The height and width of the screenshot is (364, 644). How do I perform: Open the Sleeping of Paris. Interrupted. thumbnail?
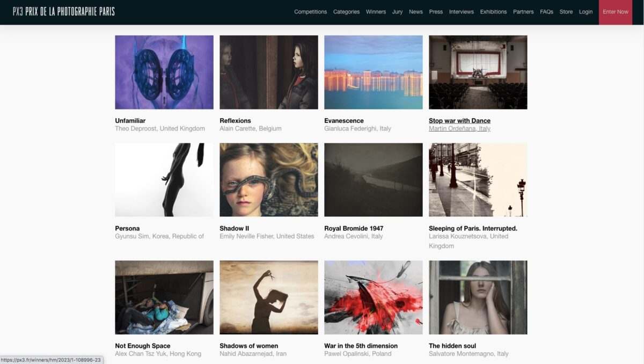(478, 180)
